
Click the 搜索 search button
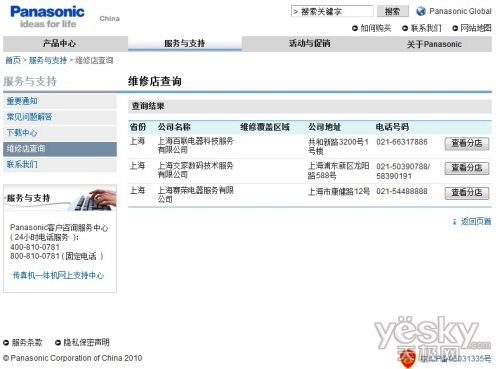click(393, 11)
